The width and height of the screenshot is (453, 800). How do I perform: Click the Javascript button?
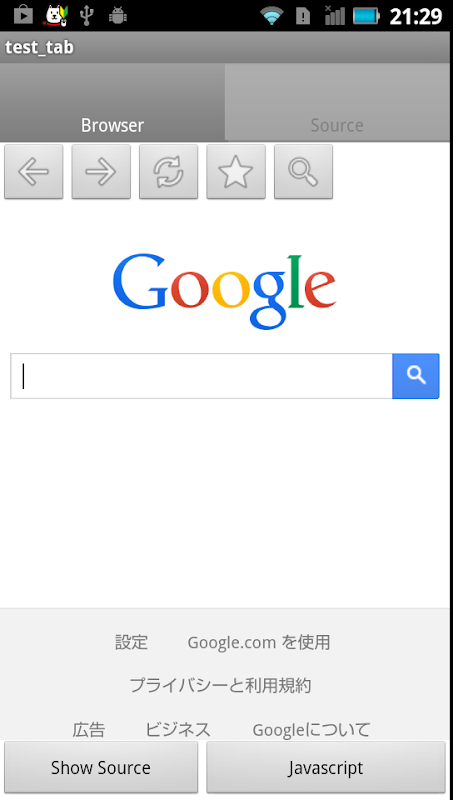click(x=326, y=767)
